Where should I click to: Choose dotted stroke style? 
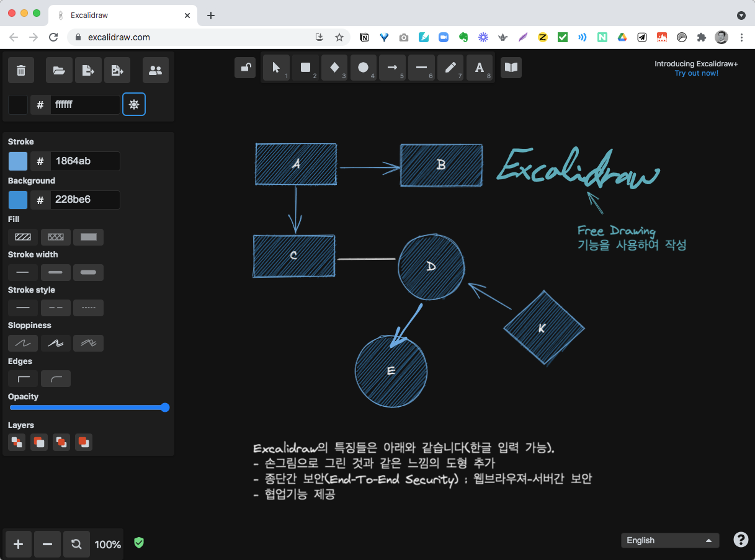point(88,308)
